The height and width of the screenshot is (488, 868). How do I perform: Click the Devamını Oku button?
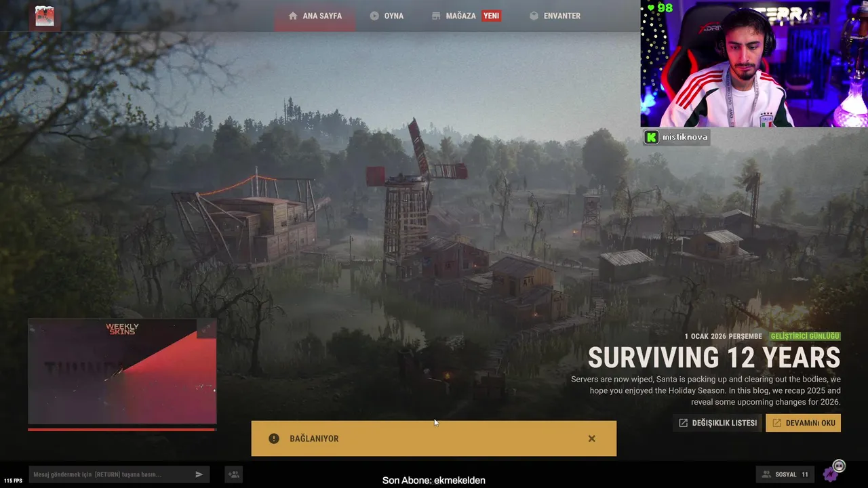803,423
